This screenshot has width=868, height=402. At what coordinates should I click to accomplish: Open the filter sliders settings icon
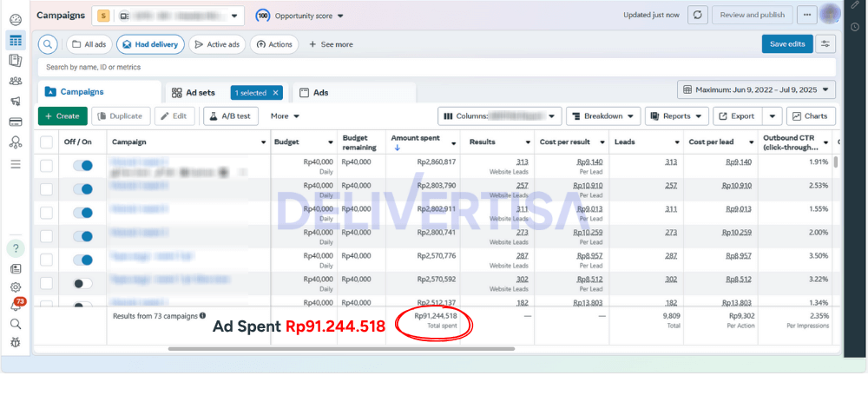(826, 44)
